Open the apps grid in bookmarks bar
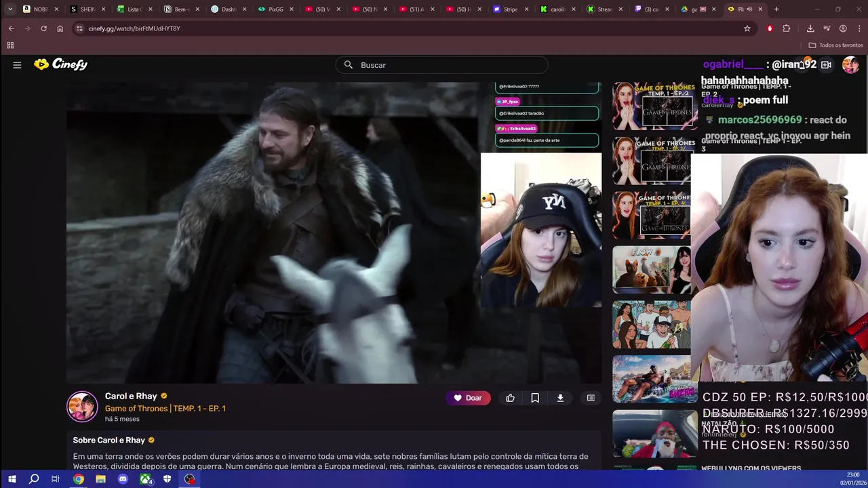This screenshot has height=488, width=868. 10,45
